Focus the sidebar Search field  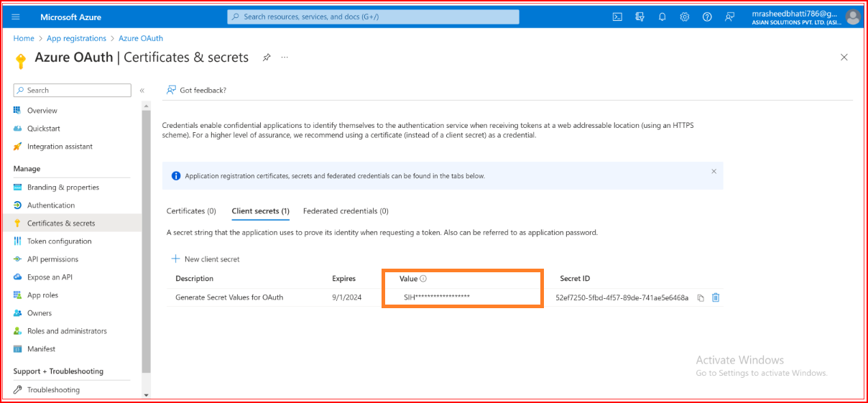(72, 91)
